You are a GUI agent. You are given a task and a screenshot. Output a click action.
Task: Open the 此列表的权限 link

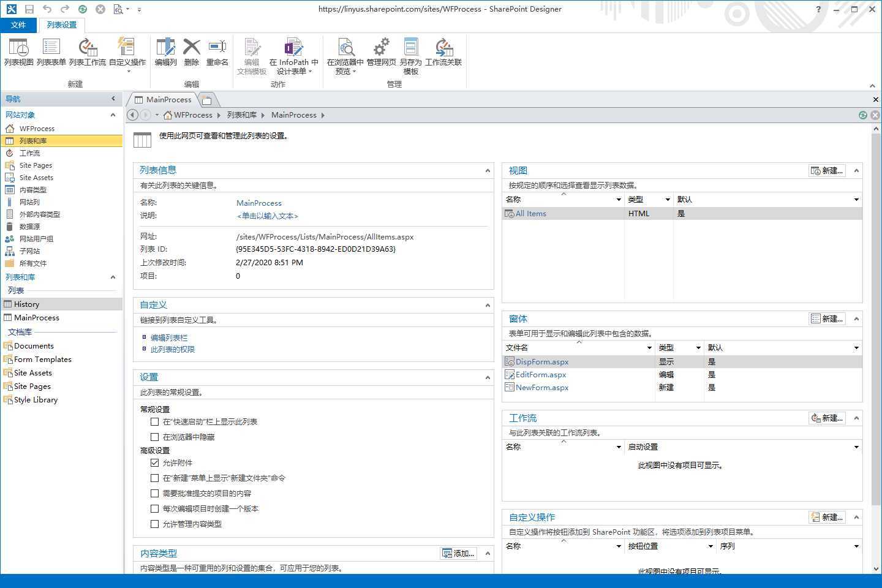tap(173, 350)
